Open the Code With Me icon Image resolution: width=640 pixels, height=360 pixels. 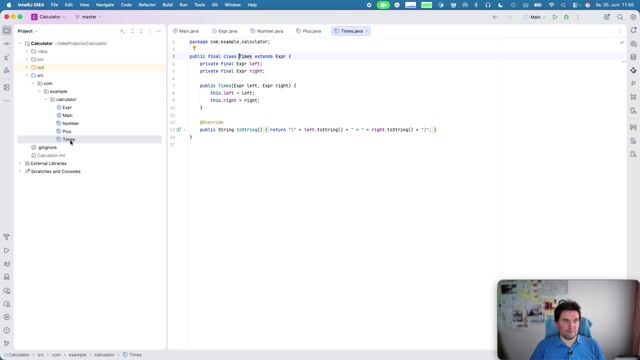pos(607,17)
